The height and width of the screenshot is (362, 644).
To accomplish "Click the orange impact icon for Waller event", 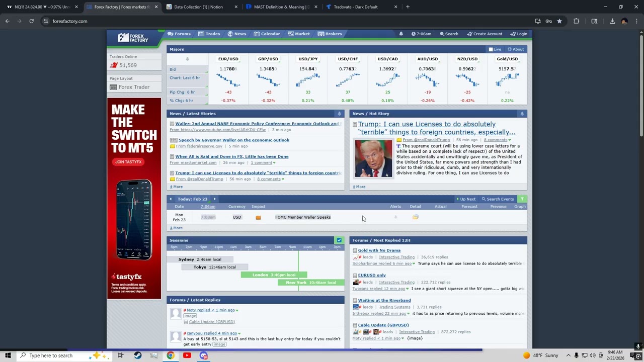I will (x=258, y=218).
